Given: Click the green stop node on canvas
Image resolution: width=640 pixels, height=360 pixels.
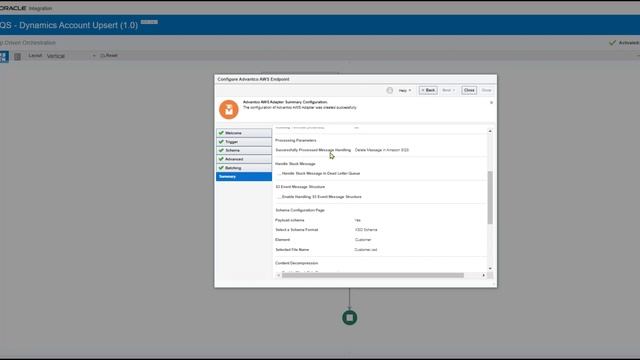Looking at the screenshot, I should coord(349,318).
